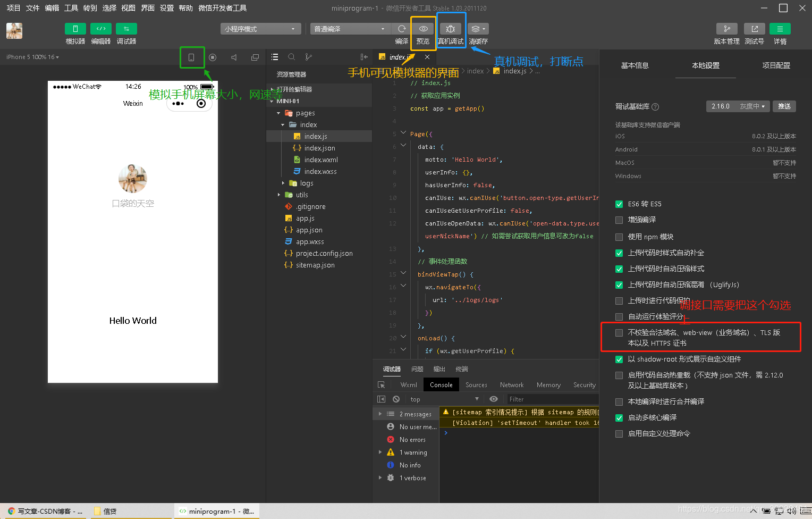Close the index.js editor tab

tap(427, 57)
